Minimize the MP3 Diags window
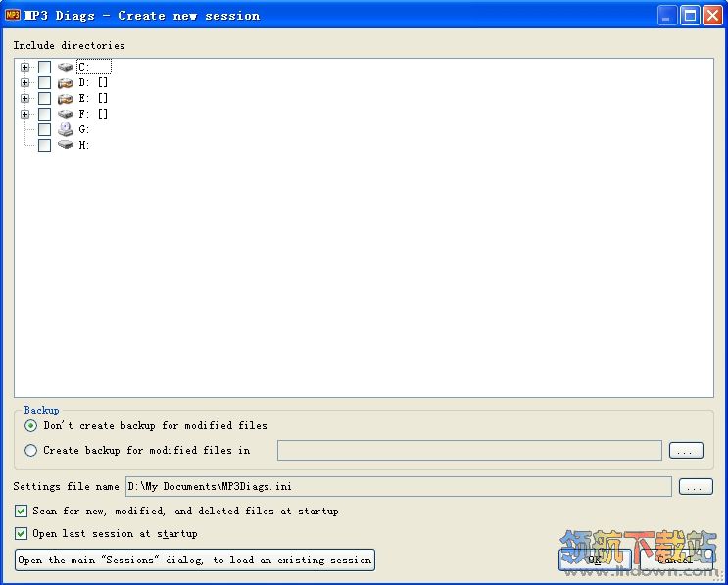Screen dimensions: 728x585 pos(667,16)
